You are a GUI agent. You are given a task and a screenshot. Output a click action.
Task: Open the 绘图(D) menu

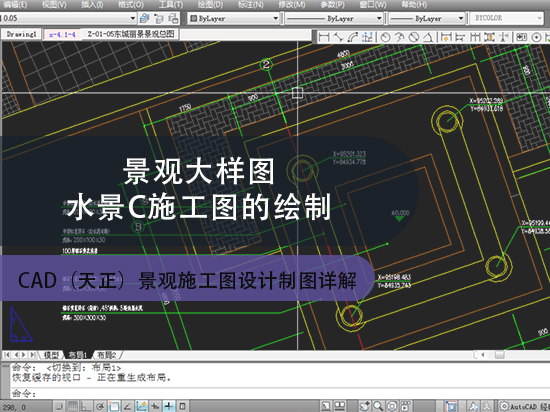pos(210,5)
